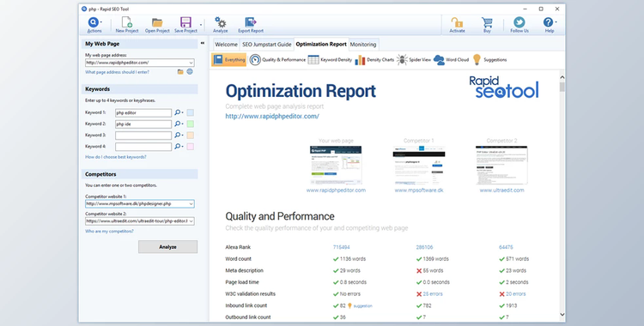Switch to the Monitoring tab

(x=363, y=45)
